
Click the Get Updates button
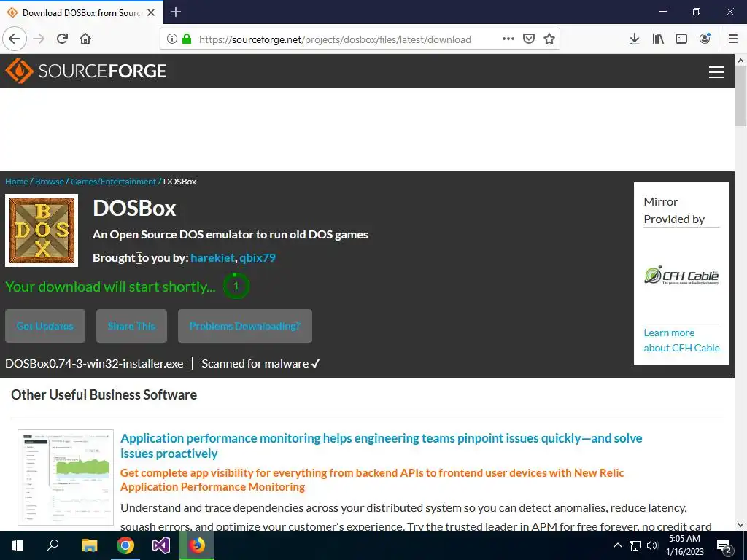pyautogui.click(x=45, y=326)
